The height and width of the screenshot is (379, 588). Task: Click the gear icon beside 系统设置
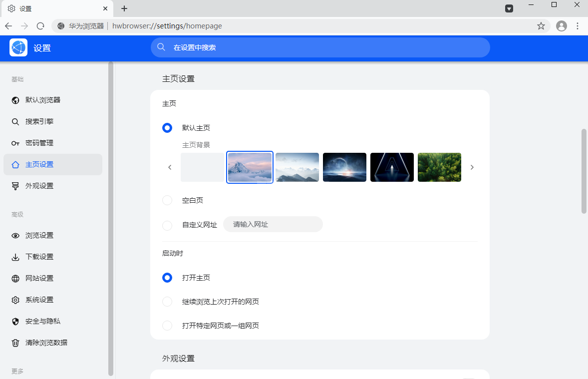(x=15, y=300)
